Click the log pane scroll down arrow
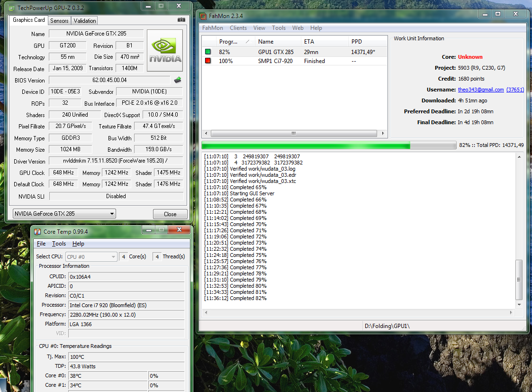The width and height of the screenshot is (532, 392). 519,304
